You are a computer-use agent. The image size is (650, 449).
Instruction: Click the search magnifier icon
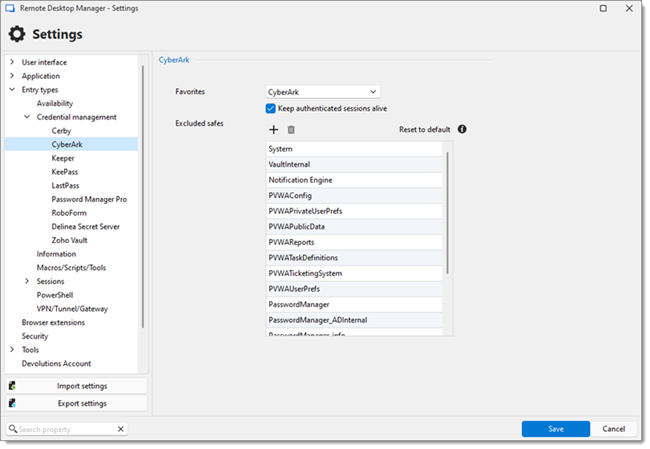(13, 429)
